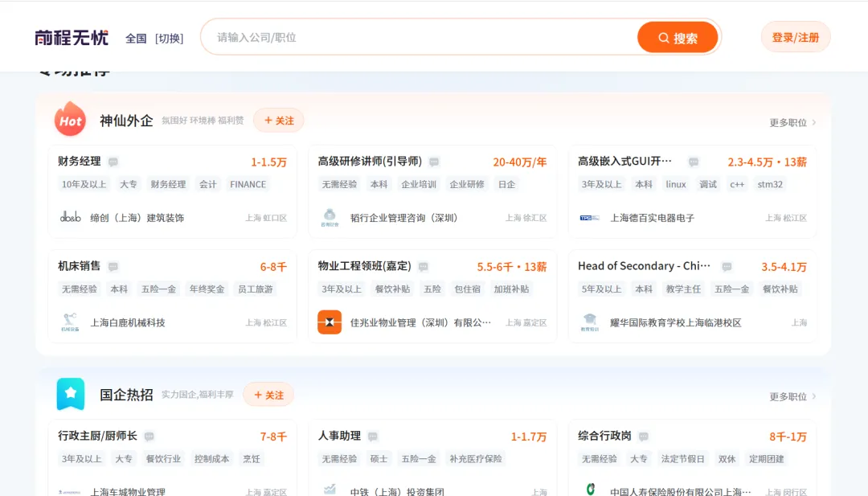Viewport: 868px width, 496px height.
Task: Click company name 上海白鹿机械科技
Action: tap(128, 322)
